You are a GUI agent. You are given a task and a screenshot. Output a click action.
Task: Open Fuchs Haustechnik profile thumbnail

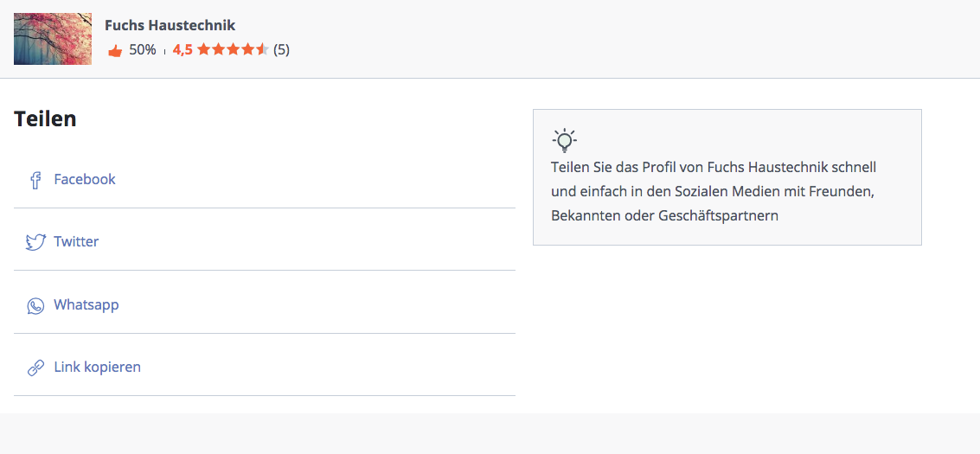click(53, 39)
